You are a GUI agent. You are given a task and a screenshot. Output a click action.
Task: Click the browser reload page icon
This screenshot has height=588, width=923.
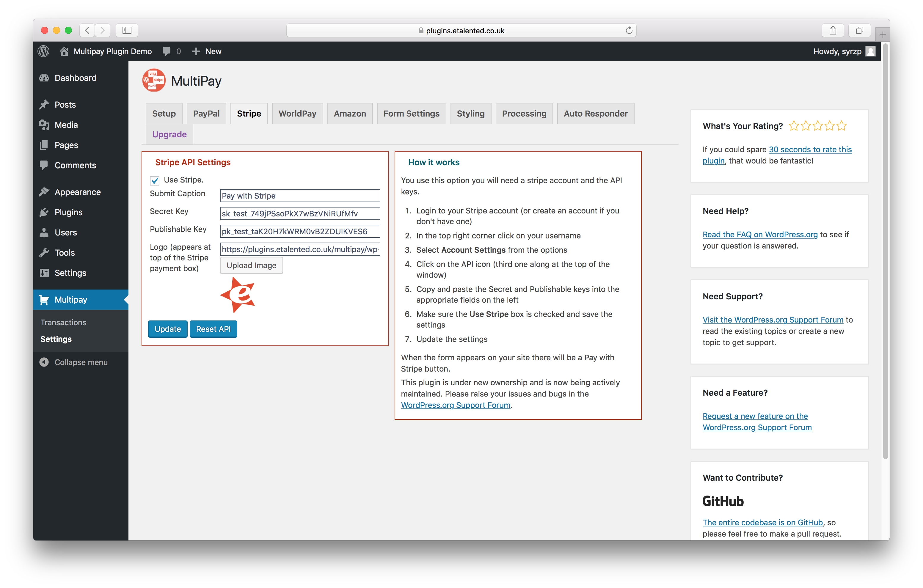[629, 30]
